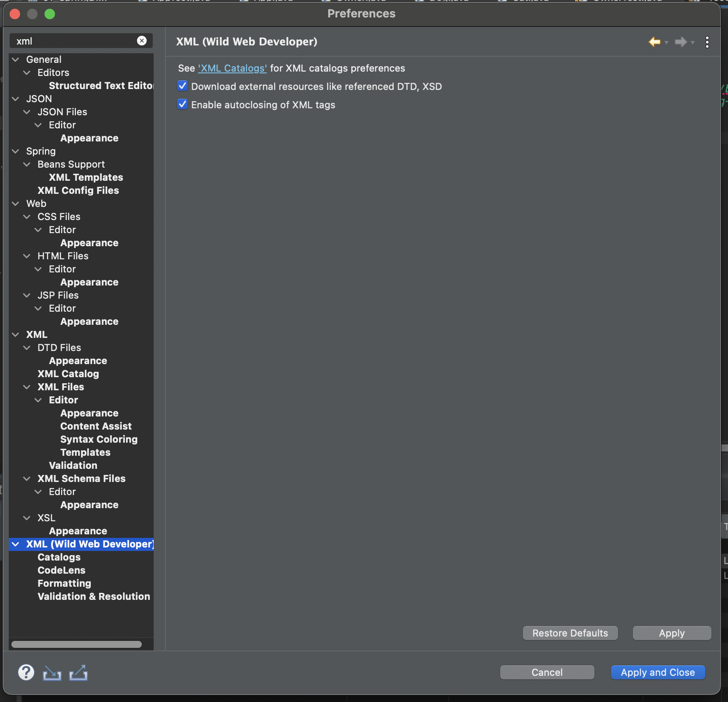Open the 'XML Catalogs' link
Image resolution: width=728 pixels, height=702 pixels.
click(232, 68)
